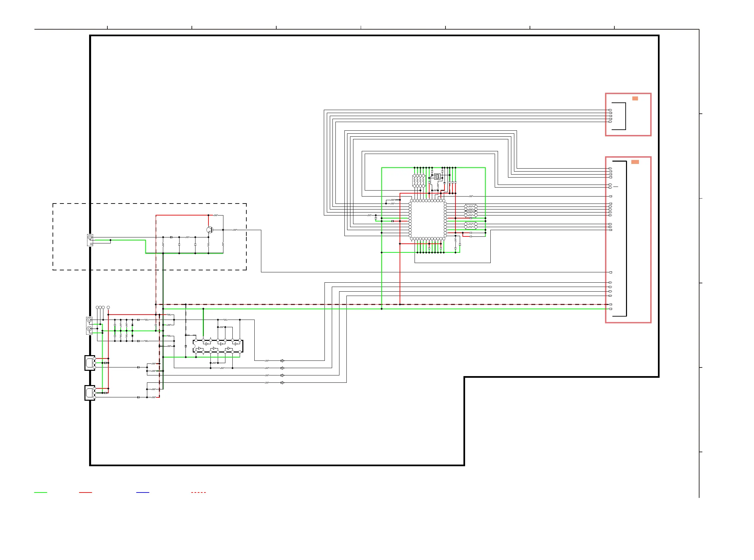This screenshot has width=754, height=560.
Task: Click the solid red line sample in the legend
Action: [85, 492]
